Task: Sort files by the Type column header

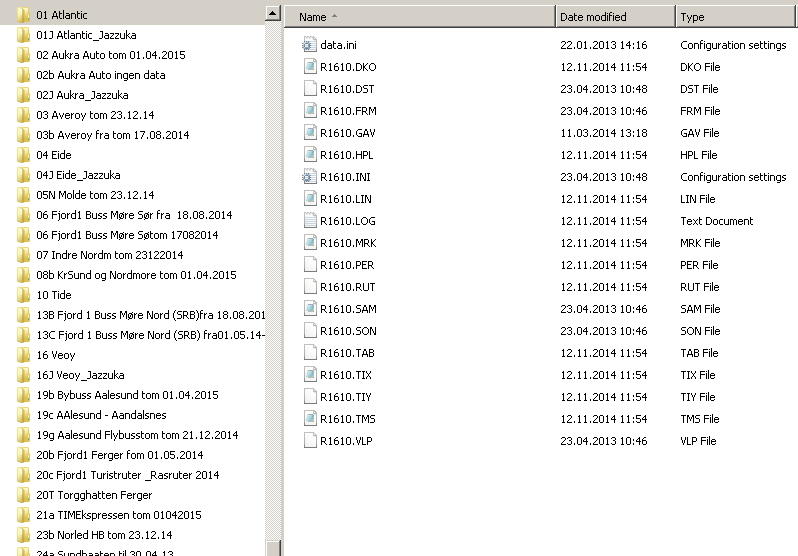Action: coord(736,17)
